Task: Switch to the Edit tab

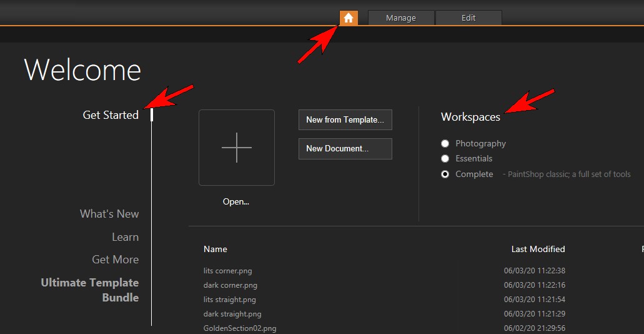Action: [x=468, y=18]
